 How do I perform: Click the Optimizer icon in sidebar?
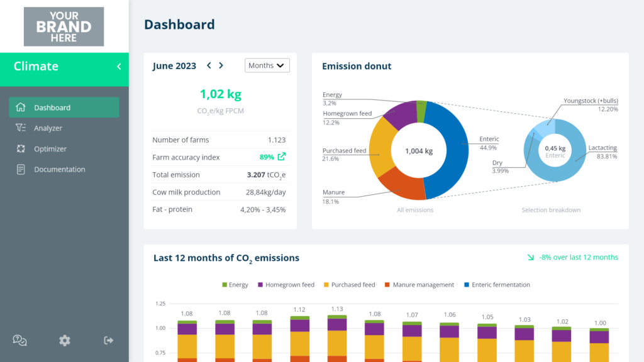(21, 148)
